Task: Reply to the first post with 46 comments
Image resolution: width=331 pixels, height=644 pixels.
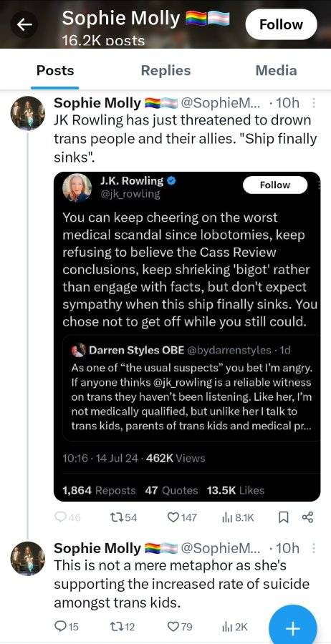Action: [x=67, y=517]
